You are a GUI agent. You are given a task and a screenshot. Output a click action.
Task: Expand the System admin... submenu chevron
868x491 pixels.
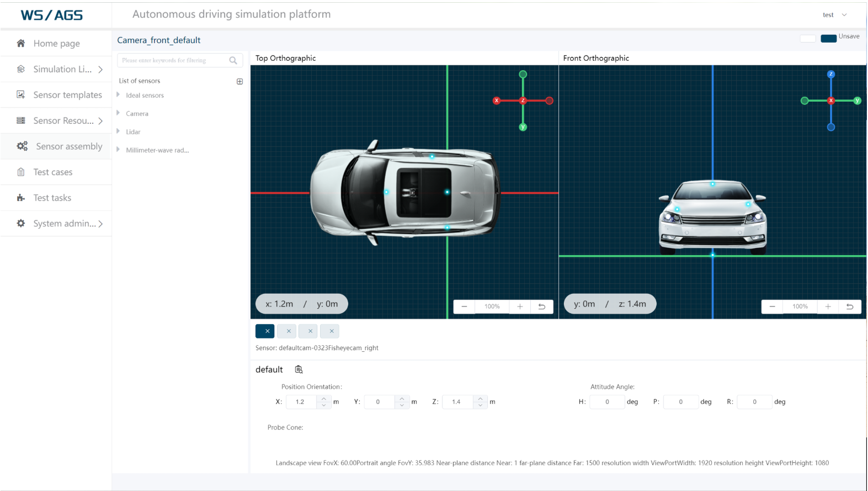(100, 224)
